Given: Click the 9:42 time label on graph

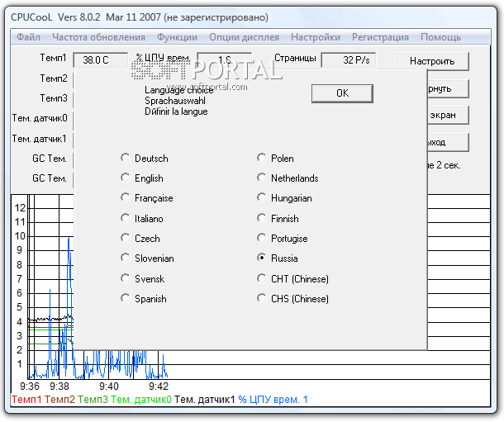Looking at the screenshot, I should click(158, 386).
